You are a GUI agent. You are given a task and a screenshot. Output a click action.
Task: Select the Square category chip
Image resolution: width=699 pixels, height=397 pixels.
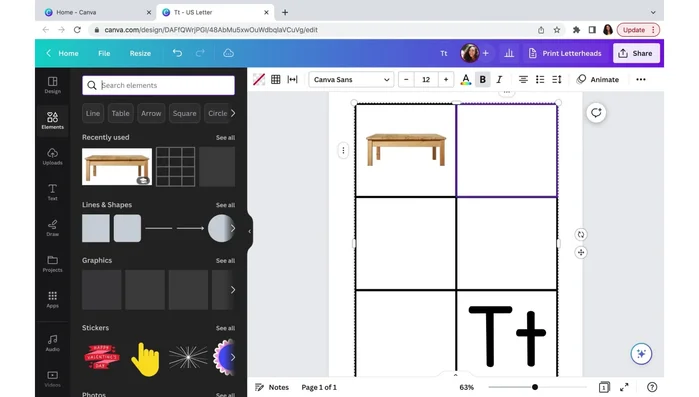(185, 113)
